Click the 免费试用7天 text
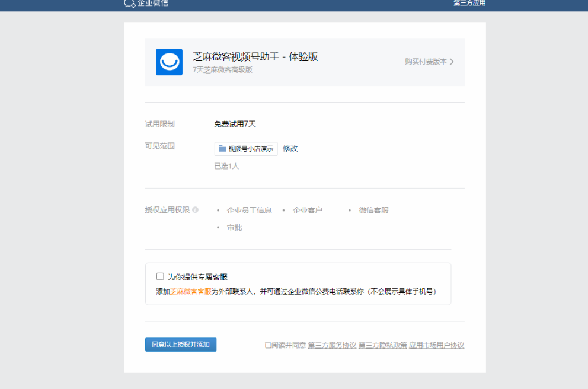The width and height of the screenshot is (588, 389). pos(235,124)
